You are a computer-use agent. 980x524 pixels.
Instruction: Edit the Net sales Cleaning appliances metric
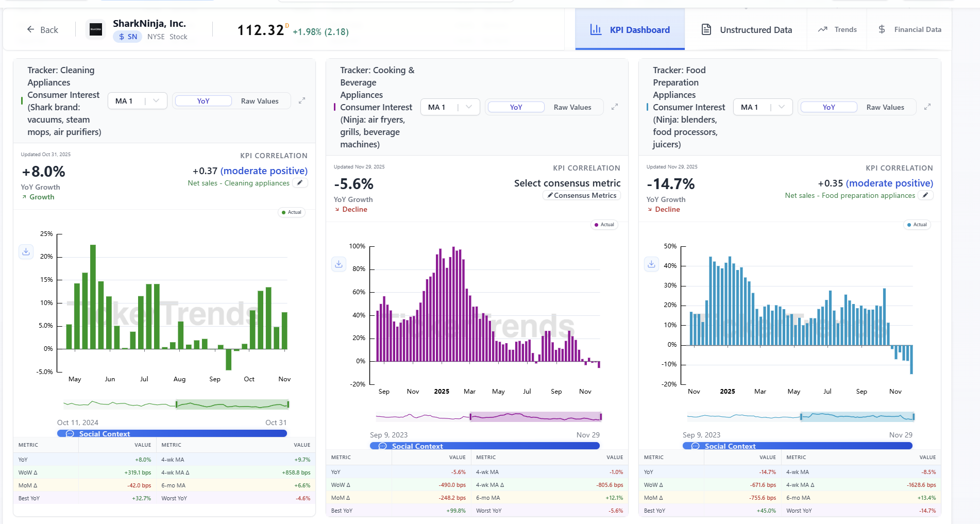(300, 183)
